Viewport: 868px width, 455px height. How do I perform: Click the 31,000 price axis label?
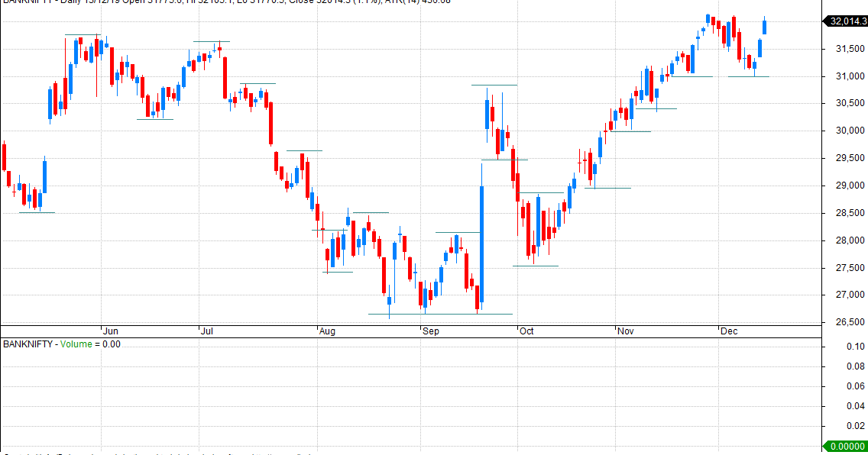coord(850,76)
